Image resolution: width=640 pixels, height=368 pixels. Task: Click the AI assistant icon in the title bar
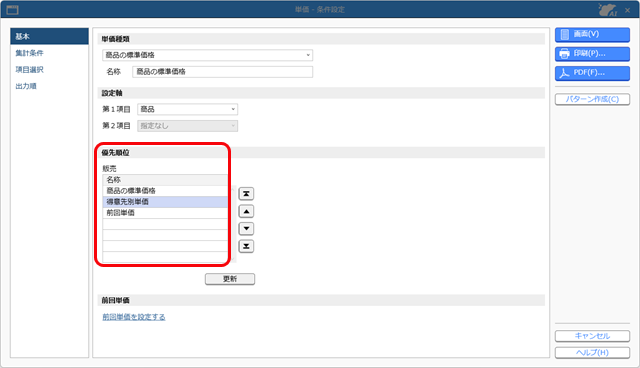[608, 9]
